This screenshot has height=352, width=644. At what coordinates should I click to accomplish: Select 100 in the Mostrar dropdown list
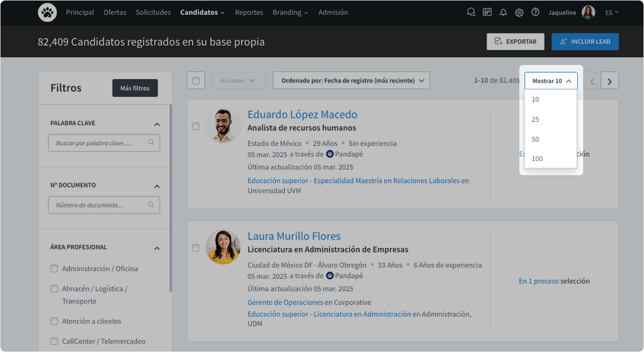pyautogui.click(x=537, y=159)
